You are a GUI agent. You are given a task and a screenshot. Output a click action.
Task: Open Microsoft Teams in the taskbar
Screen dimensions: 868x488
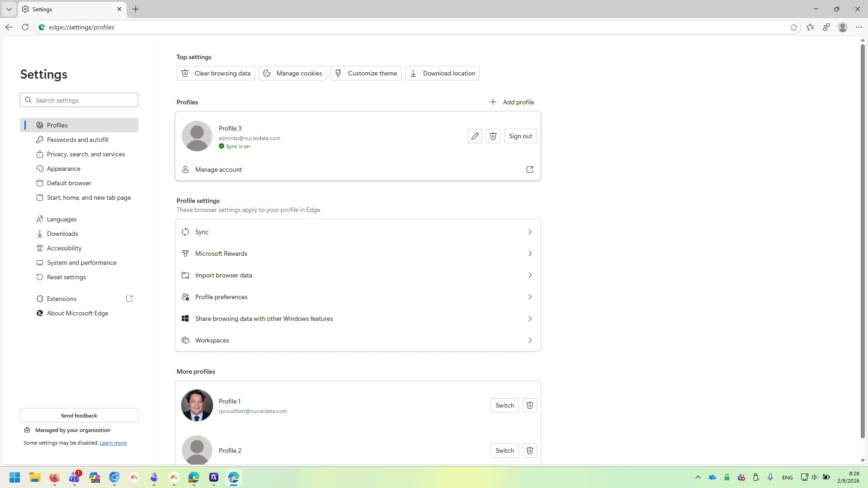(75, 477)
